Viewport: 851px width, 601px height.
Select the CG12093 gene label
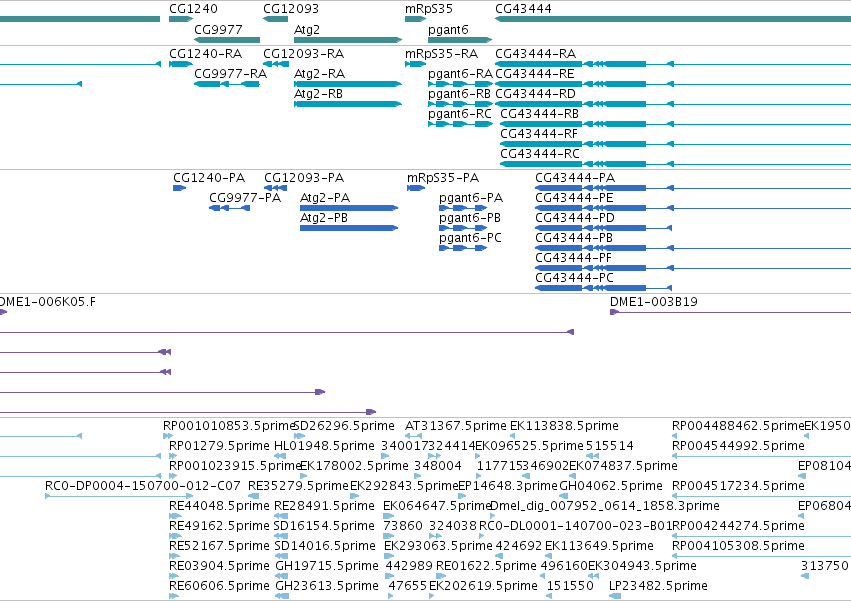[291, 9]
